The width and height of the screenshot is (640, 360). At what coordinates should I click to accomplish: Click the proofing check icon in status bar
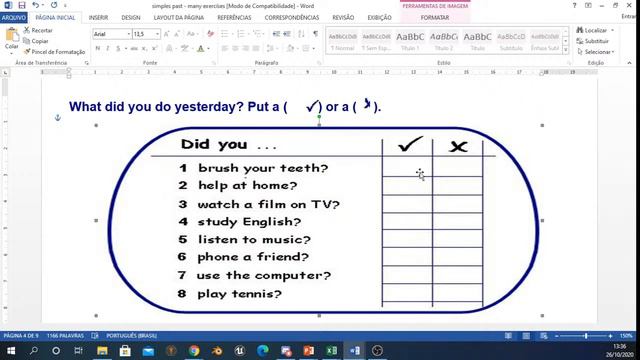(x=95, y=336)
